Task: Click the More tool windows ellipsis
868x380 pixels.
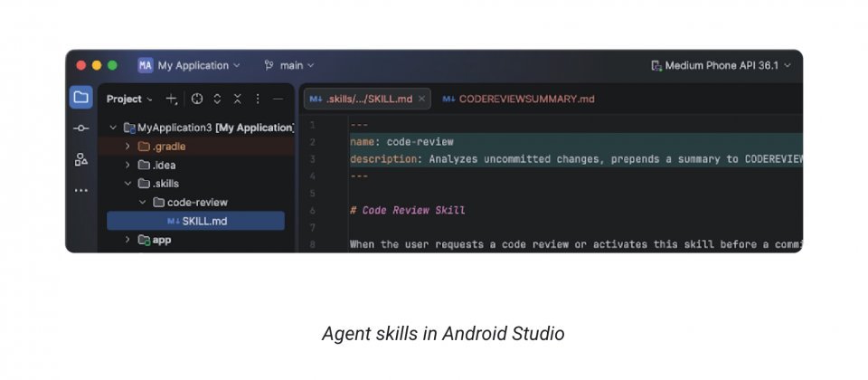Action: point(81,191)
